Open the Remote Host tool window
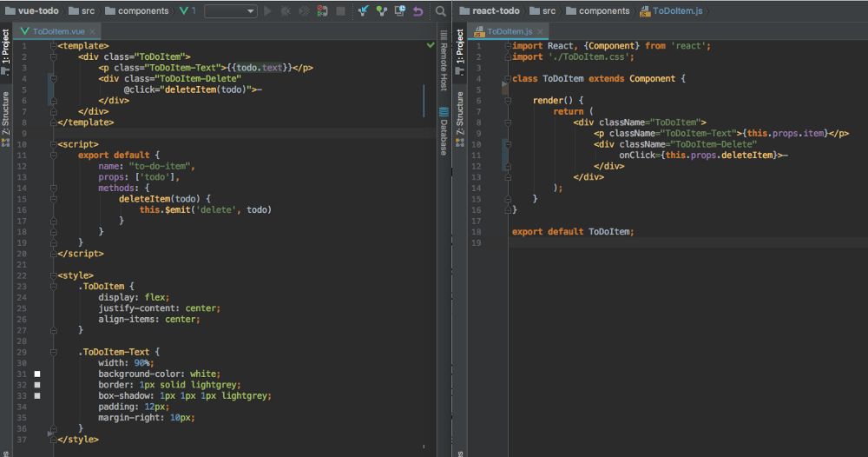The height and width of the screenshot is (457, 868). [x=444, y=62]
